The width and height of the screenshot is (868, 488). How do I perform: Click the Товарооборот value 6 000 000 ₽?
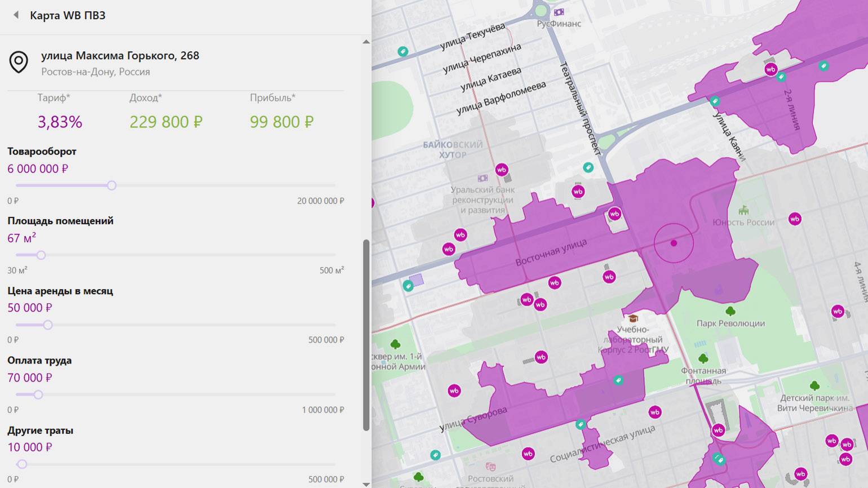38,168
